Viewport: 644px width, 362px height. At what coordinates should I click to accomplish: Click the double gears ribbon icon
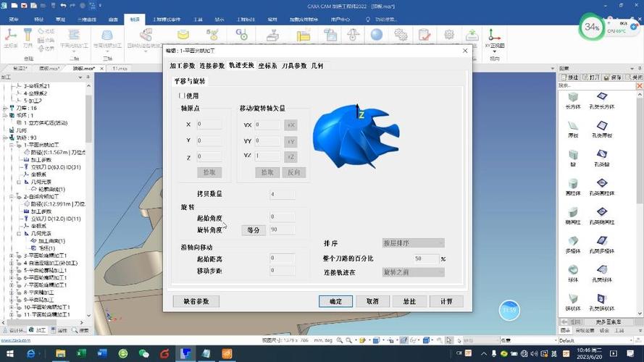[x=401, y=35]
